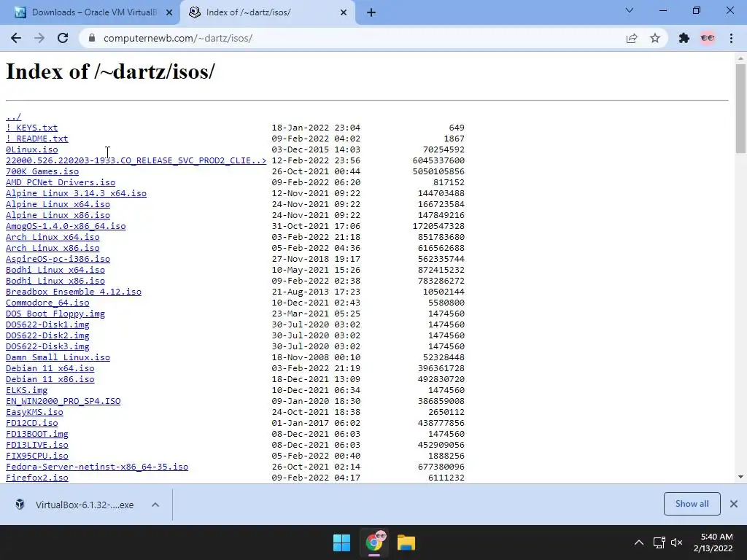Close the Index of dartz isos tab
747x560 pixels.
pos(344,12)
